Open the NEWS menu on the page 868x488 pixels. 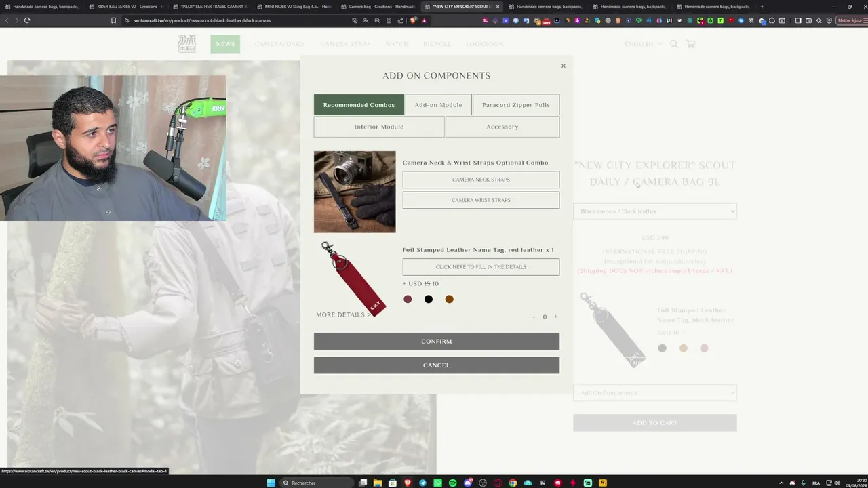click(225, 44)
